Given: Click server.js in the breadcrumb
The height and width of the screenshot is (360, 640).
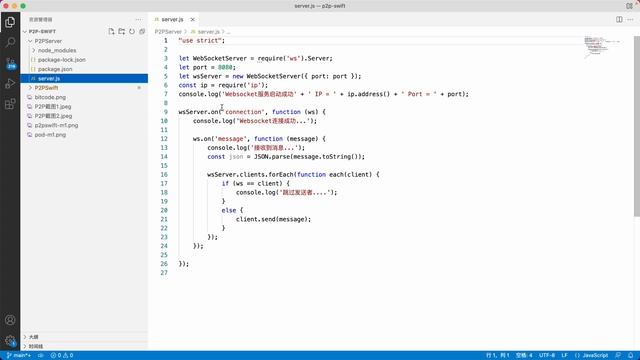Looking at the screenshot, I should [208, 31].
